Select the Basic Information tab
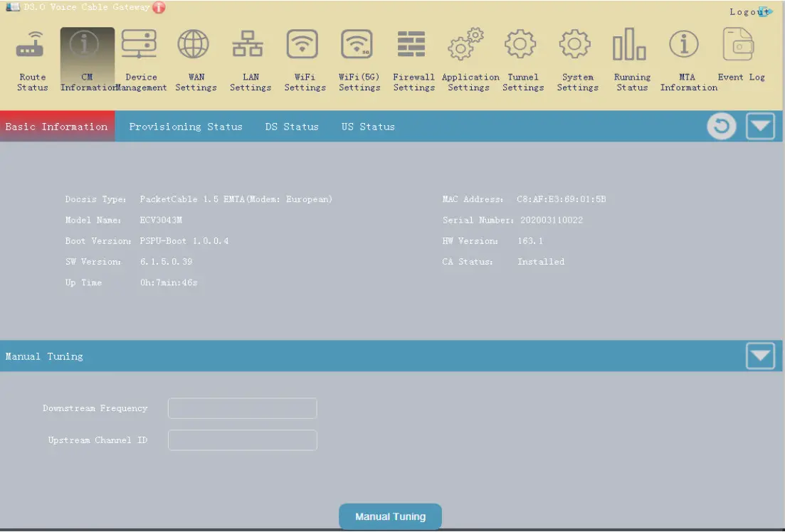The image size is (785, 532). click(57, 127)
